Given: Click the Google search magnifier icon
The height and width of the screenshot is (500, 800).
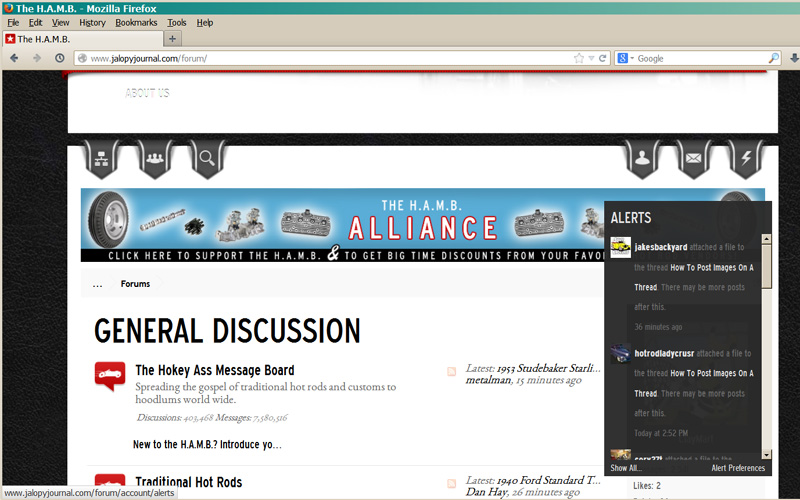Looking at the screenshot, I should point(773,58).
